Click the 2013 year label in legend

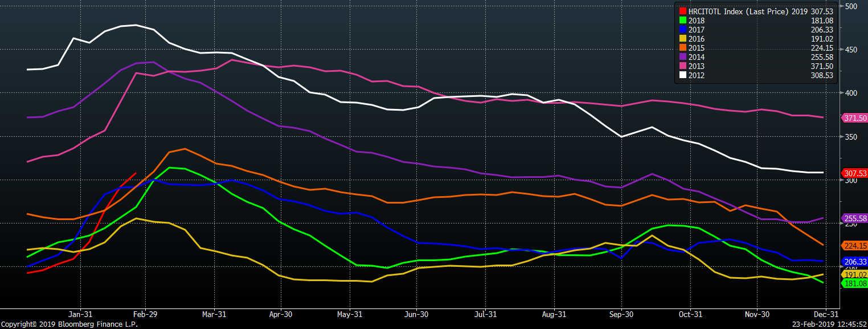(x=697, y=66)
